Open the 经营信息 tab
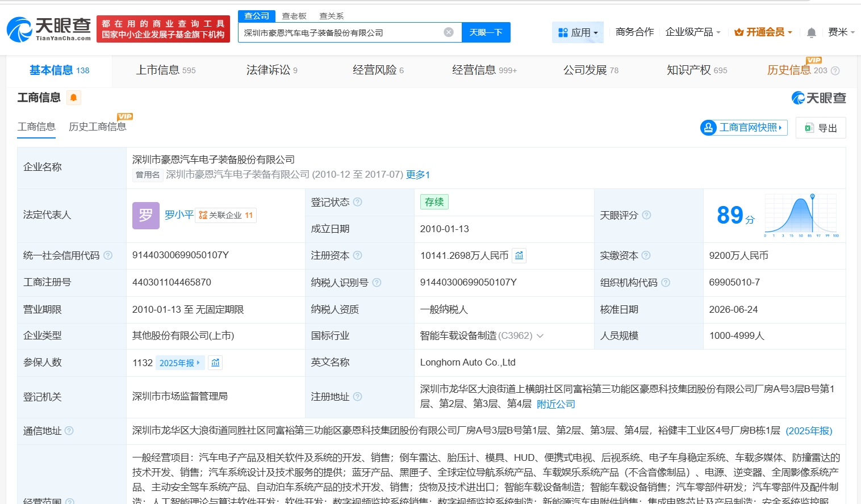 pos(484,70)
